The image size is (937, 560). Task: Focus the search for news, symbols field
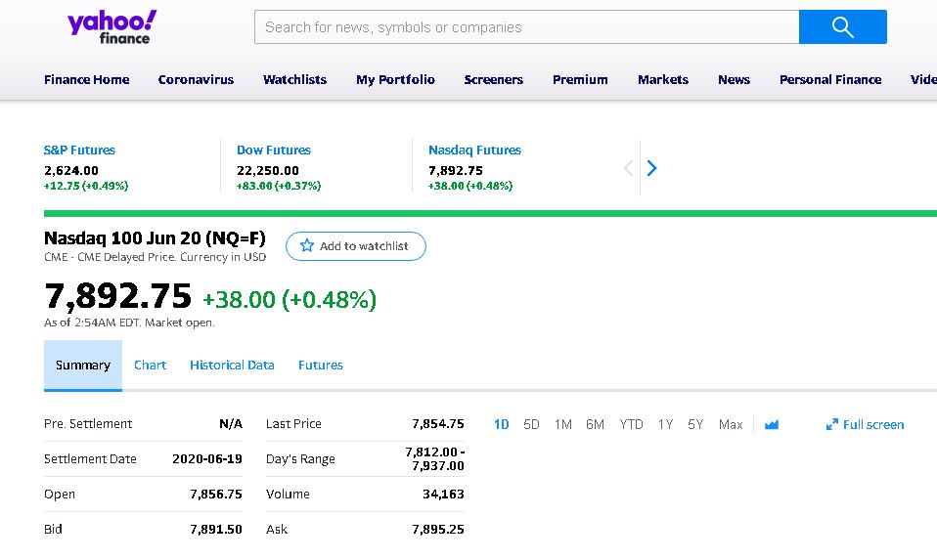coord(526,26)
